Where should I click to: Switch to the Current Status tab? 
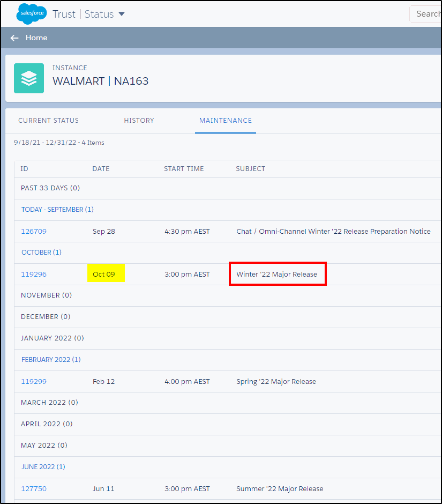pos(48,121)
